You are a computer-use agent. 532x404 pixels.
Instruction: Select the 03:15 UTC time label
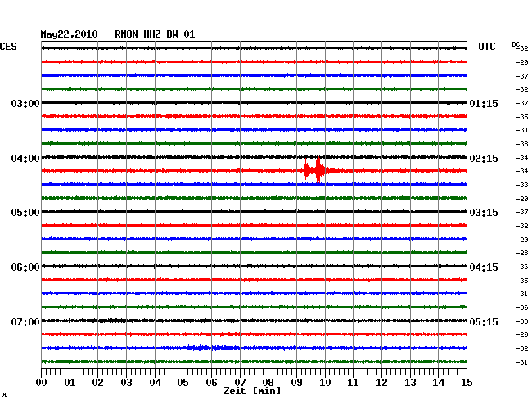(x=484, y=213)
